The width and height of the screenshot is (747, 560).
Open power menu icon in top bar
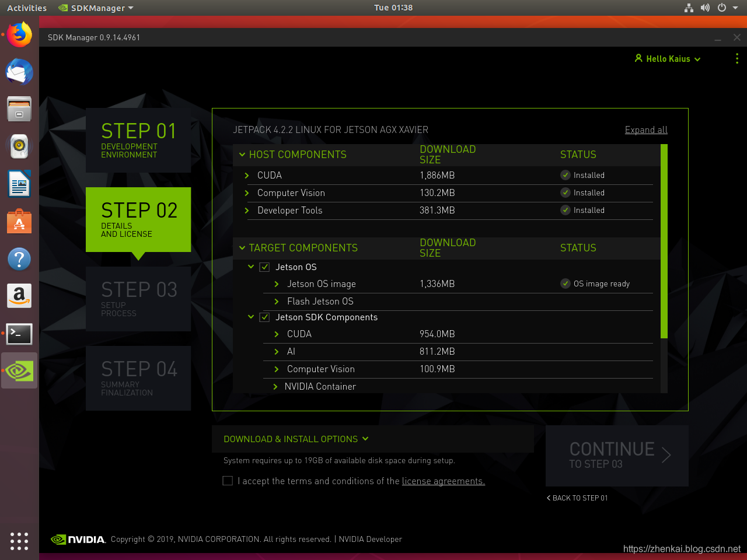tap(722, 8)
